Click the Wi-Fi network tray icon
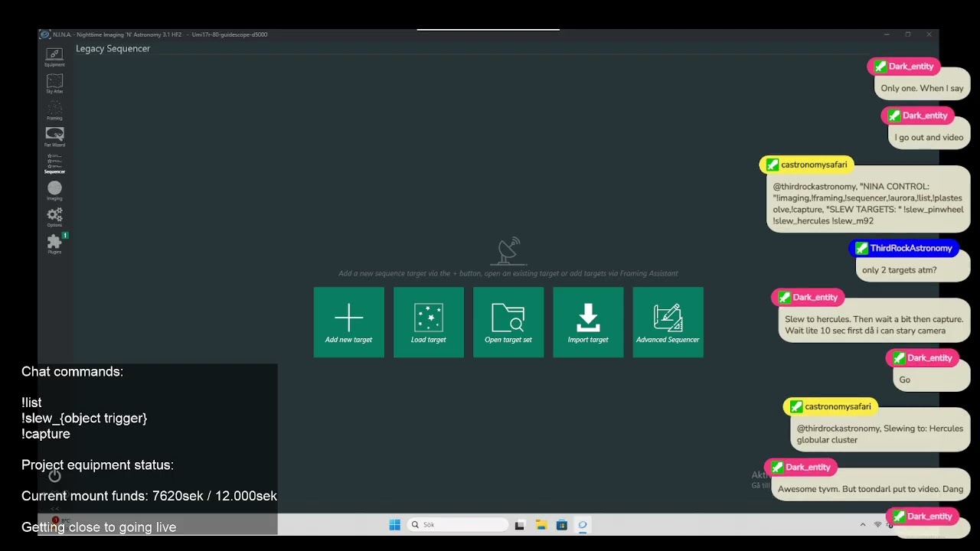 (x=877, y=525)
